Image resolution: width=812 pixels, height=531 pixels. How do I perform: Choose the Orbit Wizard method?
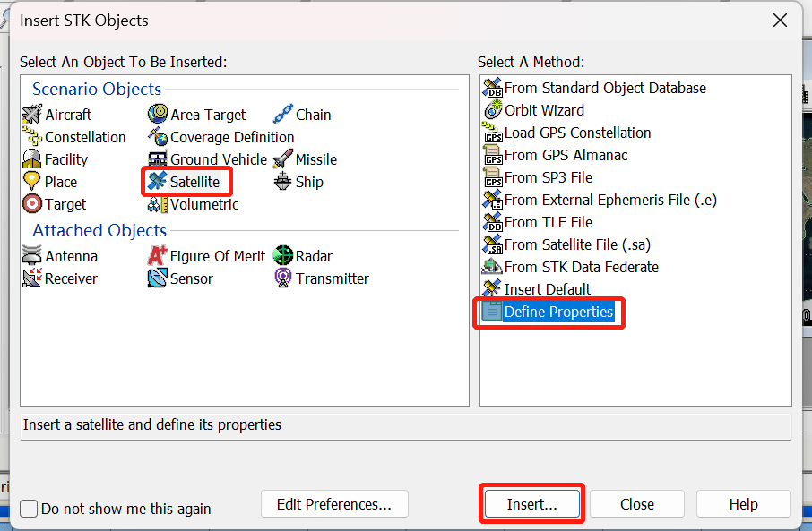(x=543, y=110)
